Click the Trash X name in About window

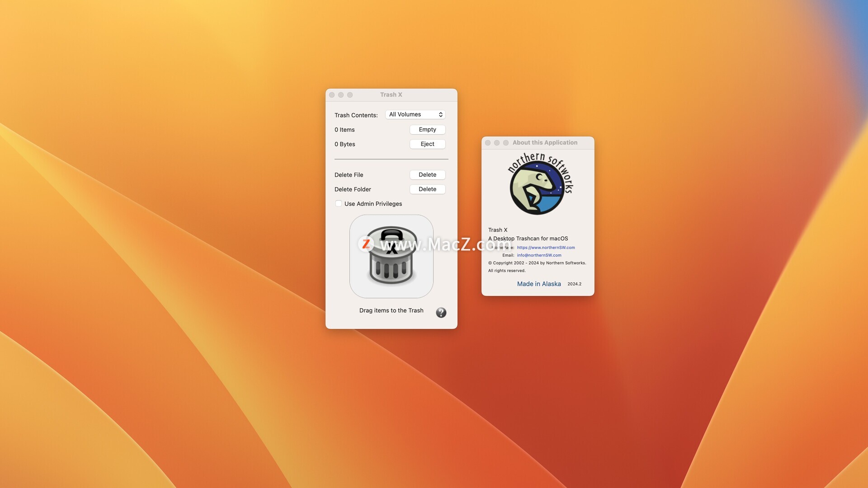(x=498, y=230)
